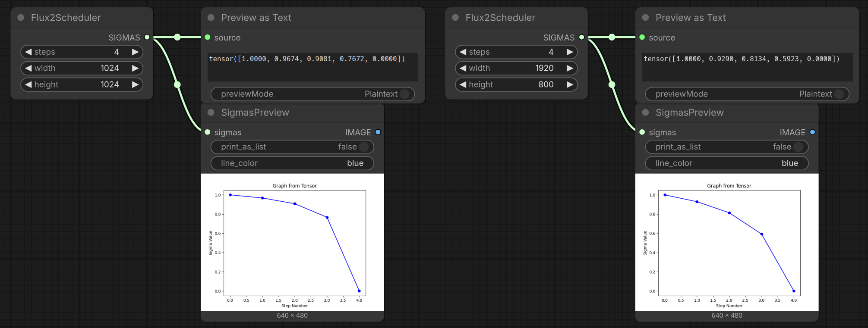Click left sigma graph image preview
This screenshot has height=328, width=868.
[x=292, y=242]
